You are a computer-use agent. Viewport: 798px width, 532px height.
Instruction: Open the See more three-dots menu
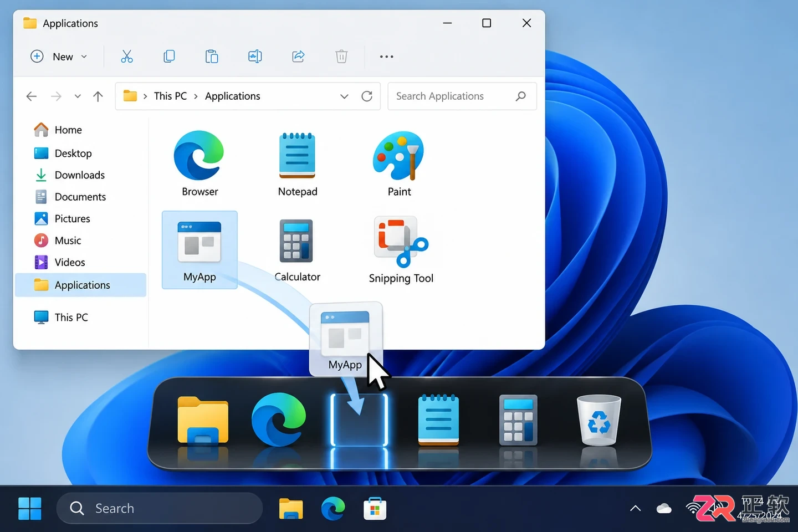click(x=387, y=57)
